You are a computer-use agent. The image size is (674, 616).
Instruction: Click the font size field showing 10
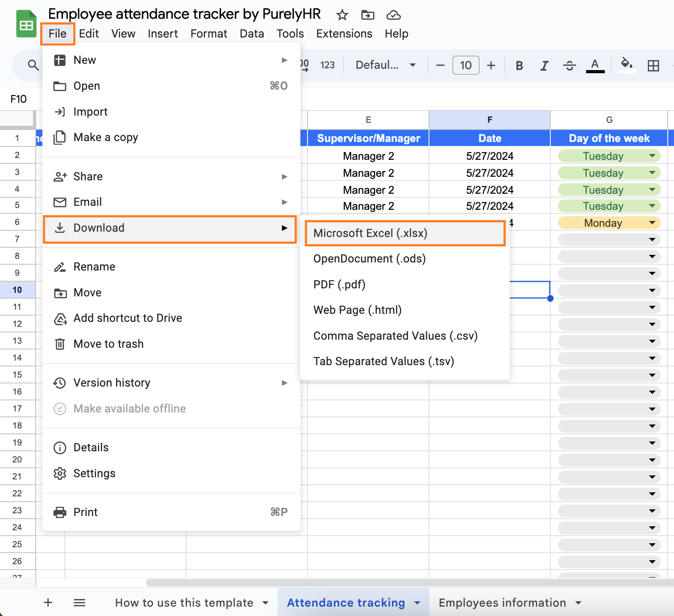(466, 65)
